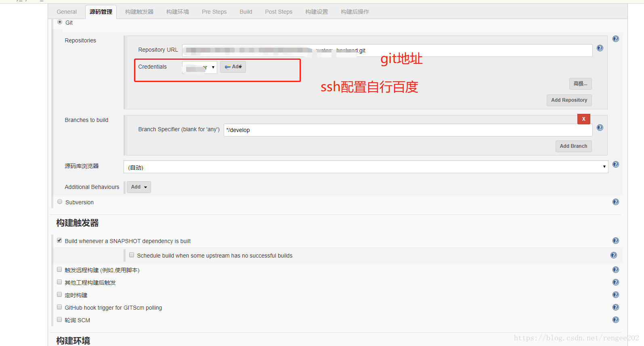Switch to the General tab
The image size is (644, 346).
(x=67, y=12)
